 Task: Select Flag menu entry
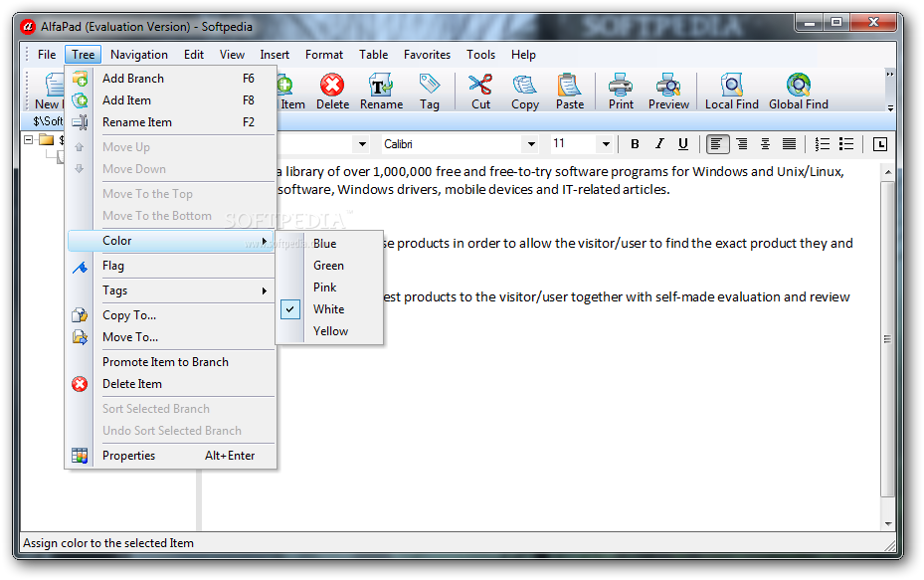coord(171,266)
